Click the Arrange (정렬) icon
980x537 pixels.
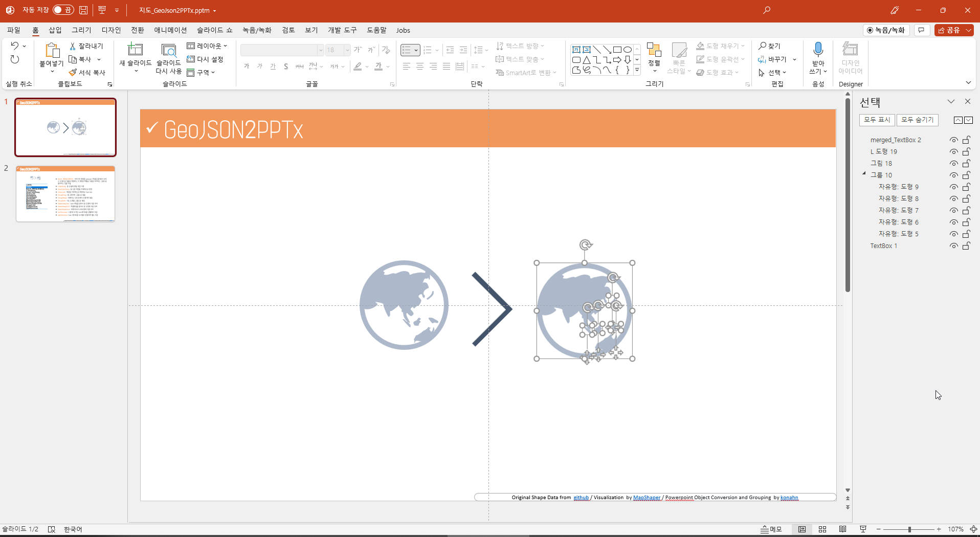coord(654,50)
